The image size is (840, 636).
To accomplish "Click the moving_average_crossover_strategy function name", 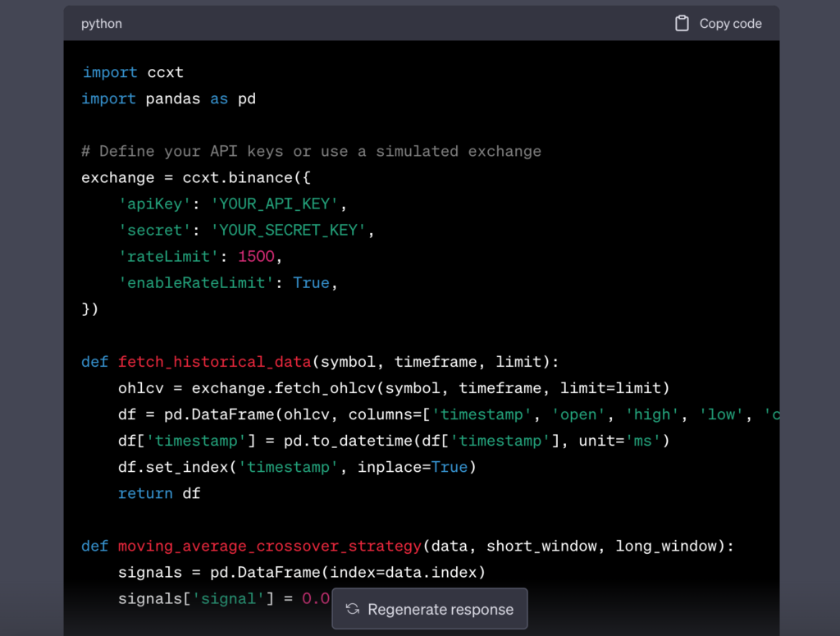I will 270,546.
